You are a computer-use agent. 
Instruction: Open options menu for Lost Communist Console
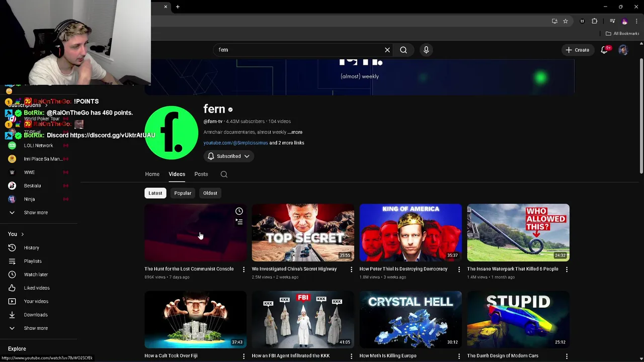tap(244, 269)
